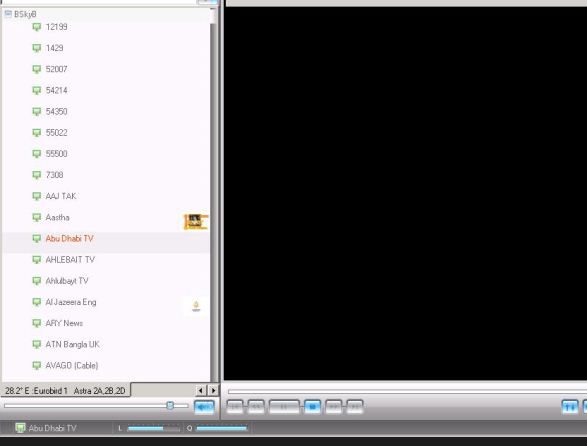
Task: Click the left tab scroll arrow
Action: click(200, 391)
